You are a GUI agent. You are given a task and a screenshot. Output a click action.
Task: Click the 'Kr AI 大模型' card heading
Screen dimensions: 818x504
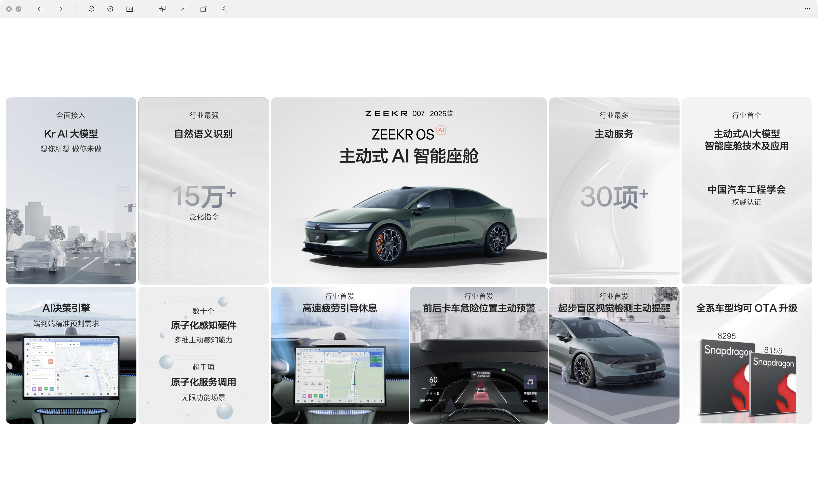(x=71, y=134)
